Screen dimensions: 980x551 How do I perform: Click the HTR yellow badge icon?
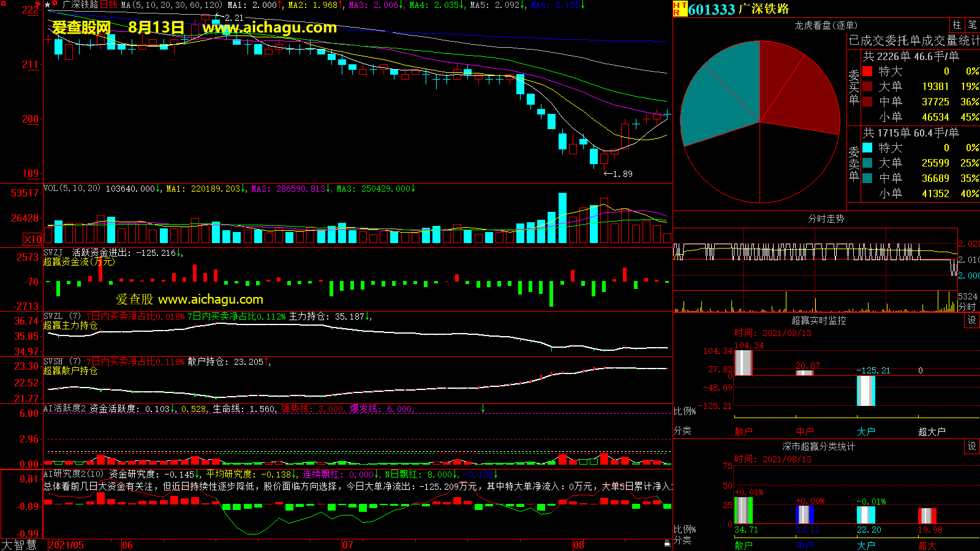(x=679, y=9)
